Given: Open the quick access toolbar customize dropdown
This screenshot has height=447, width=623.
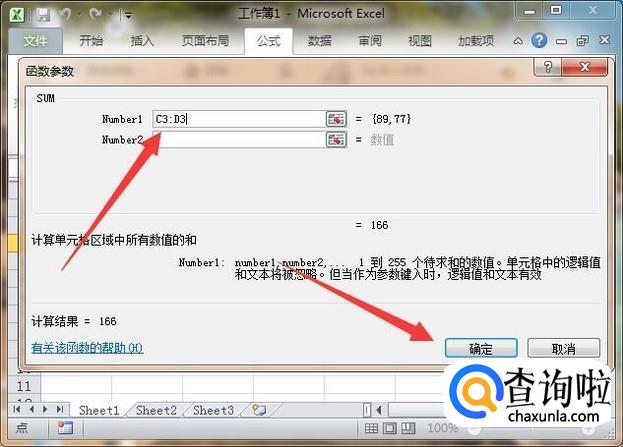Looking at the screenshot, I should tap(128, 16).
